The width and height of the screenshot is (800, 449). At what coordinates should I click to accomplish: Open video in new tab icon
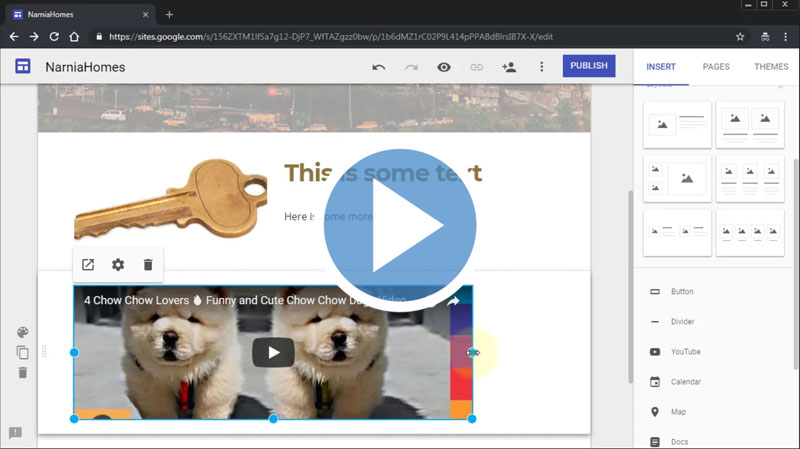coord(88,265)
